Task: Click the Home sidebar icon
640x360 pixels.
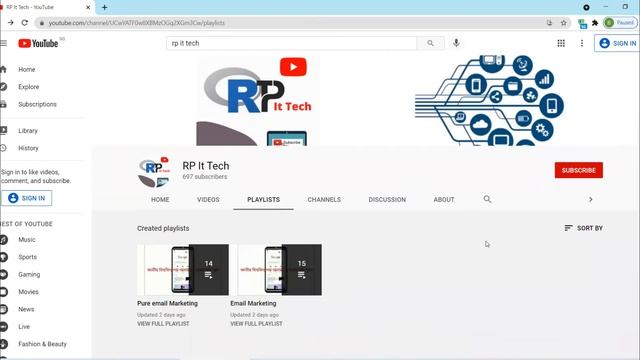Action: pos(3,69)
